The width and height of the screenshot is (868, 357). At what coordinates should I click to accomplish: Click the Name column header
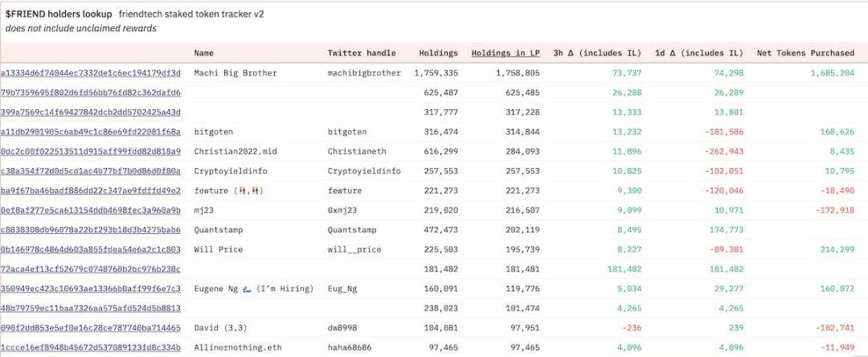(x=204, y=53)
